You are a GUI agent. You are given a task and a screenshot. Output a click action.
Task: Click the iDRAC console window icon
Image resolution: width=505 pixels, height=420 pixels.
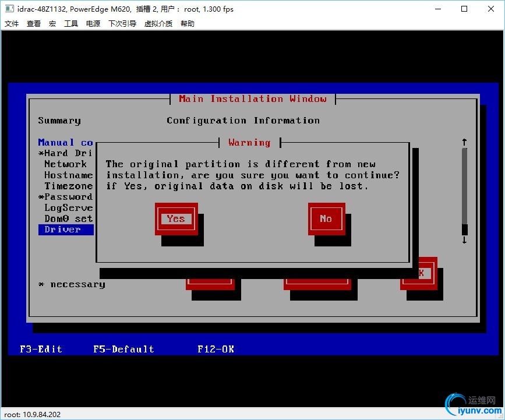10,9
